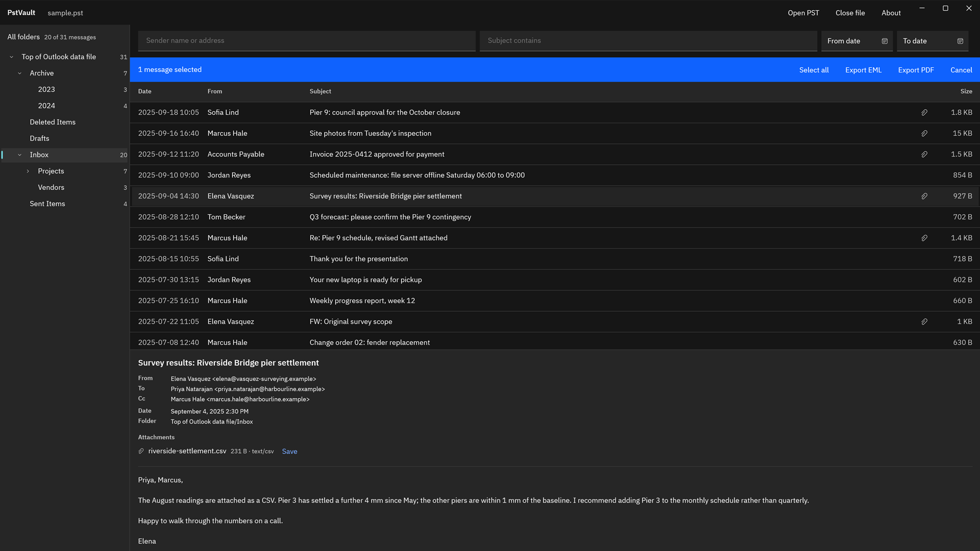Sort messages by the From column header
980x551 pixels.
point(215,91)
